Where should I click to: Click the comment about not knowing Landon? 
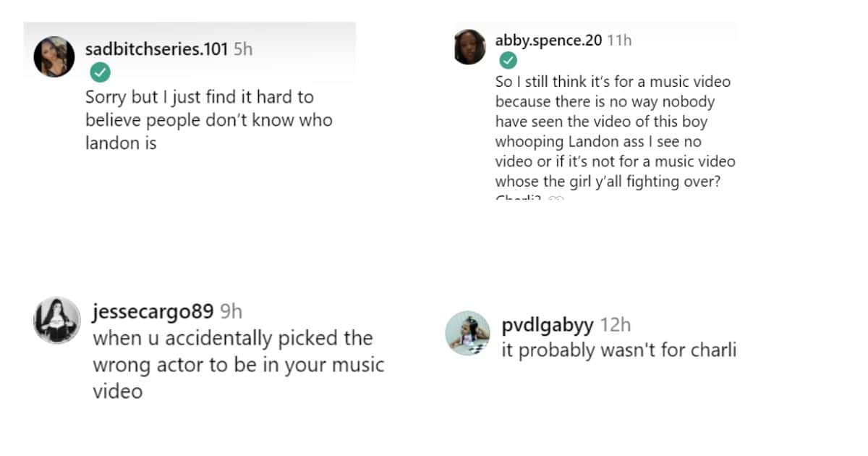pyautogui.click(x=208, y=119)
